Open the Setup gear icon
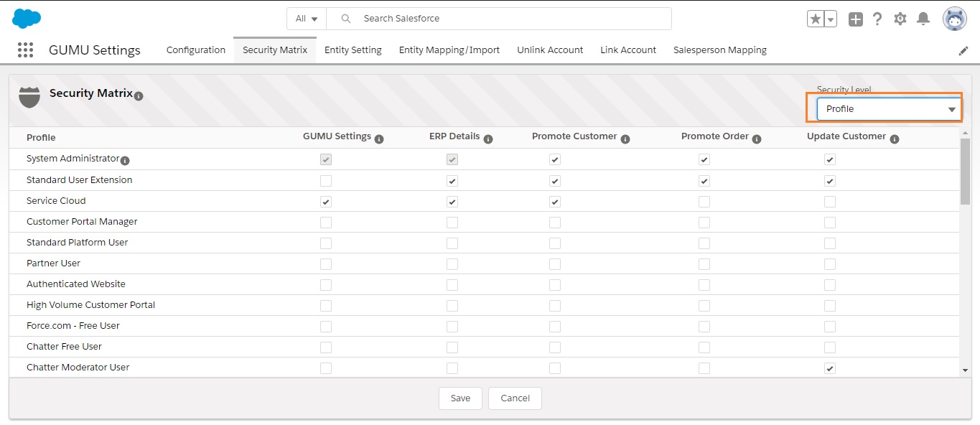Image resolution: width=980 pixels, height=425 pixels. [900, 19]
